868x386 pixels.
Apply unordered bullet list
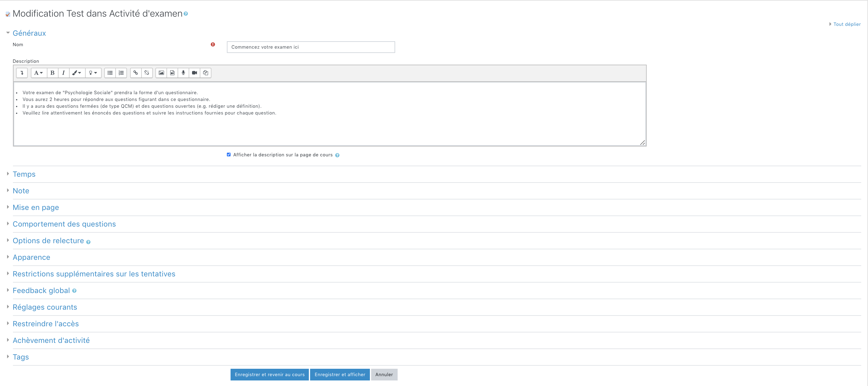[110, 73]
